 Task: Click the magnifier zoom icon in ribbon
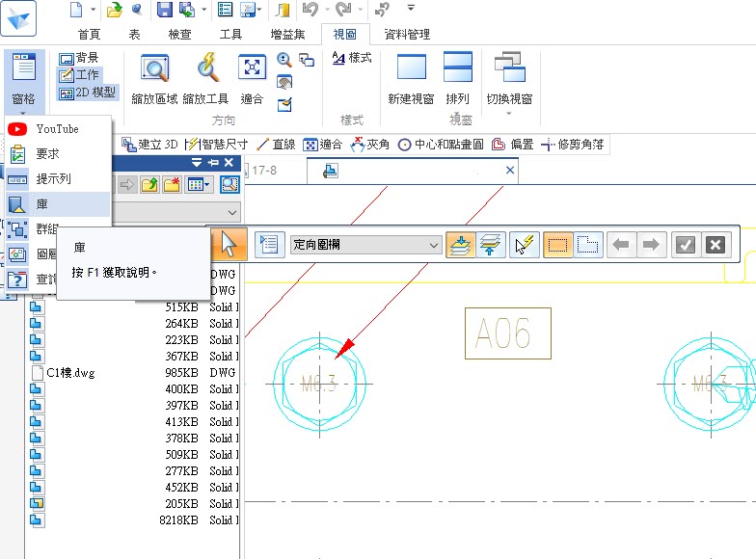(283, 60)
